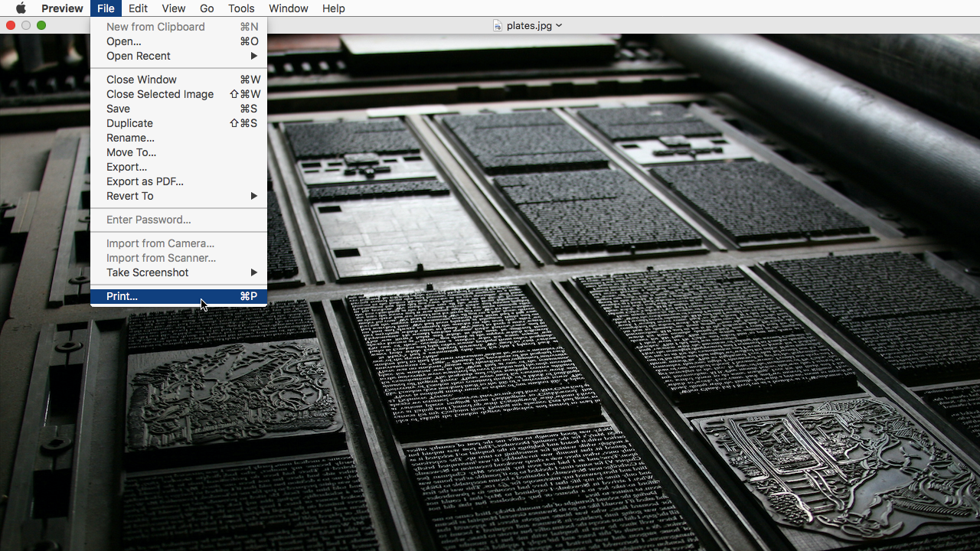Open the Edit menu
The height and width of the screenshot is (551, 980).
139,8
